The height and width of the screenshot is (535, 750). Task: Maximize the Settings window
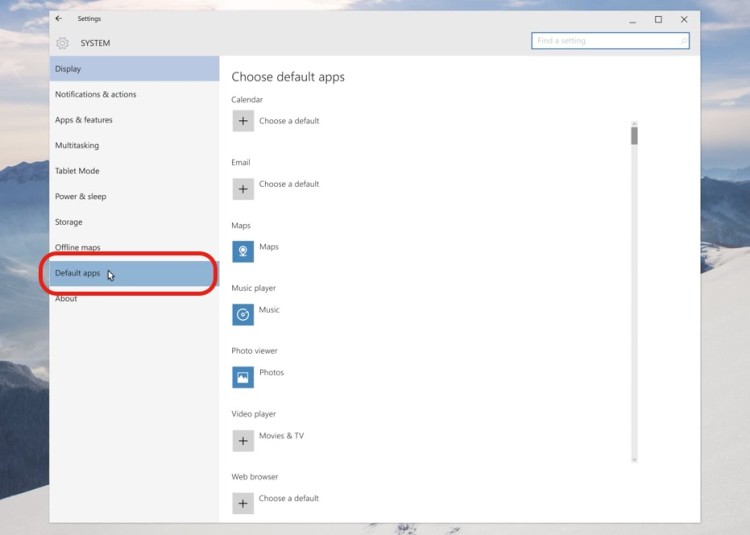(x=659, y=20)
